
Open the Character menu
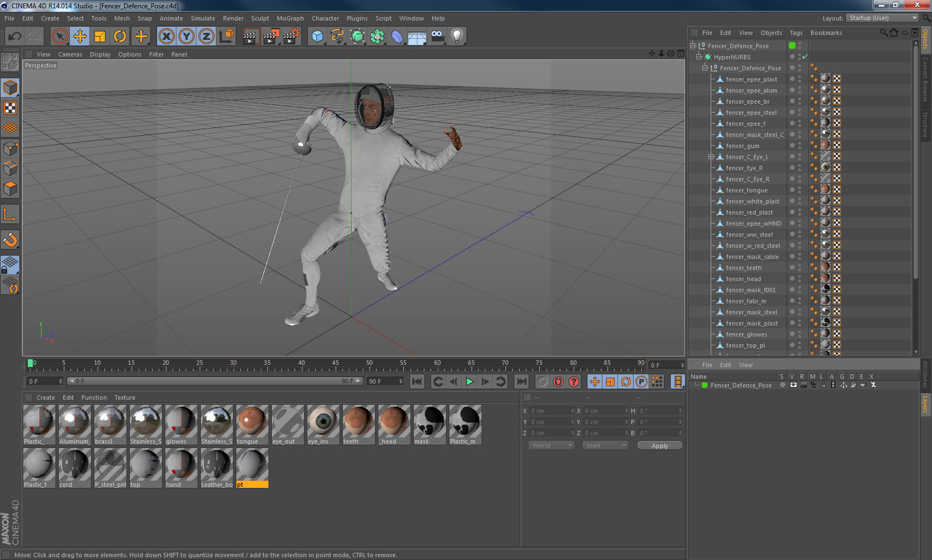(x=325, y=18)
